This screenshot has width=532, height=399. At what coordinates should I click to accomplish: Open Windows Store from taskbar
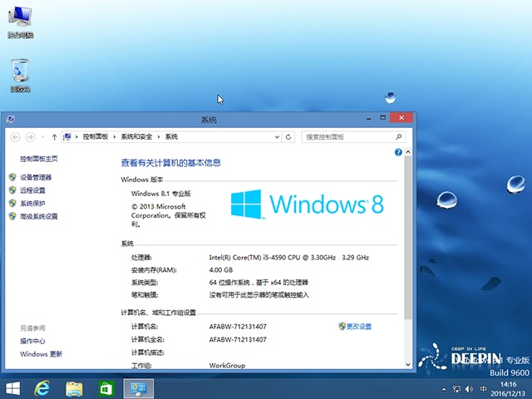tap(106, 389)
